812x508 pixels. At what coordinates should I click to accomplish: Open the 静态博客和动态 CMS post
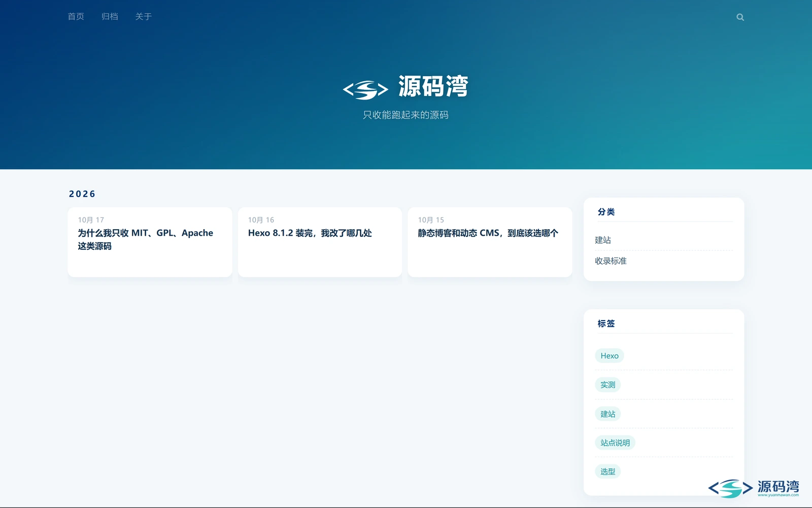(488, 233)
